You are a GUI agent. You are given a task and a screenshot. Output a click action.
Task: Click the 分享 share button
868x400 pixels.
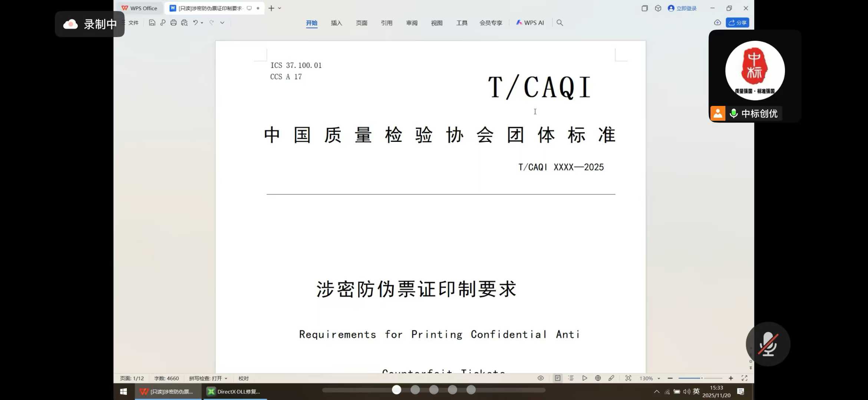click(737, 22)
